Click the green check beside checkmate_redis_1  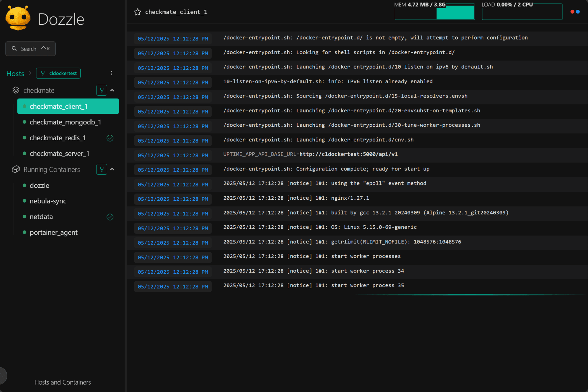click(110, 138)
